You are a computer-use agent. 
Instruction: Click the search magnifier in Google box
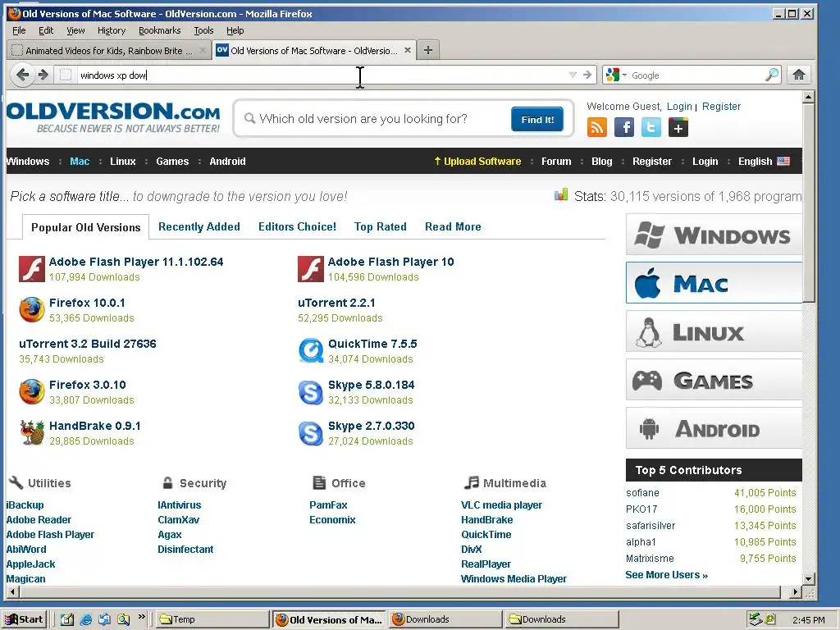click(771, 75)
